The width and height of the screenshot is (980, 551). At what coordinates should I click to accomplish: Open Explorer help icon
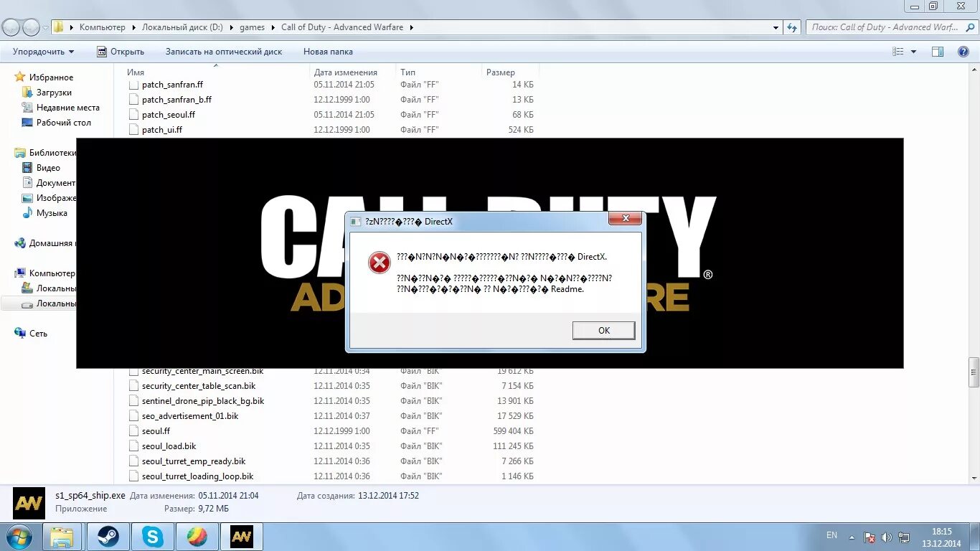point(963,52)
